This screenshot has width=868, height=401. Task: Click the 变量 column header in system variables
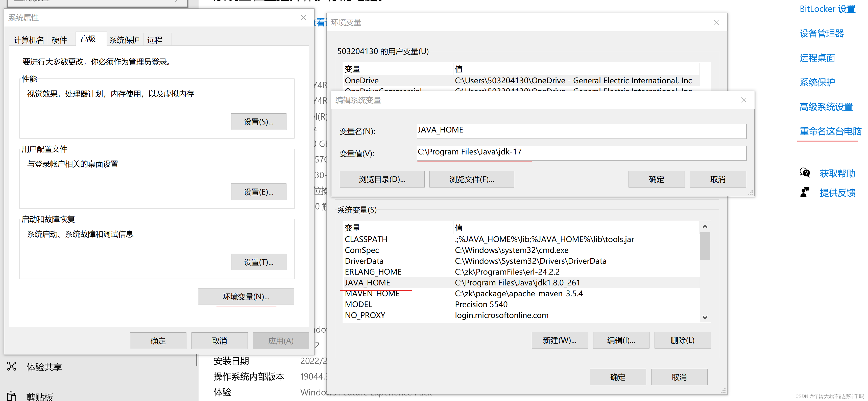tap(398, 228)
